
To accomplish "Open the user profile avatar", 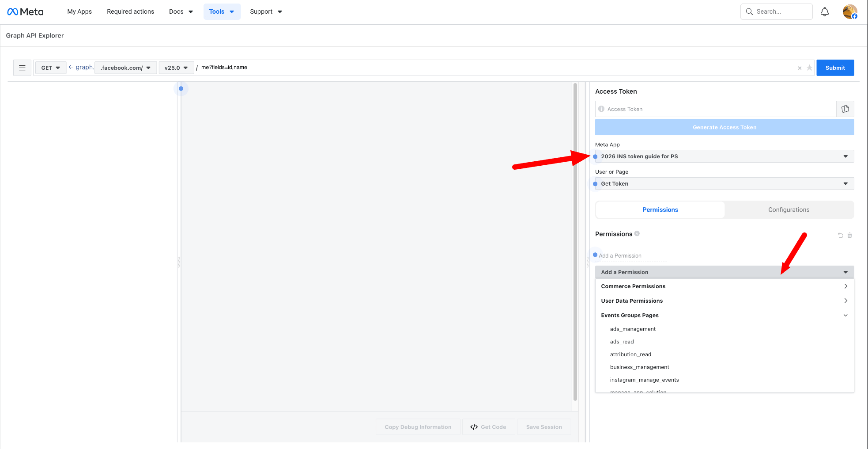I will point(849,12).
